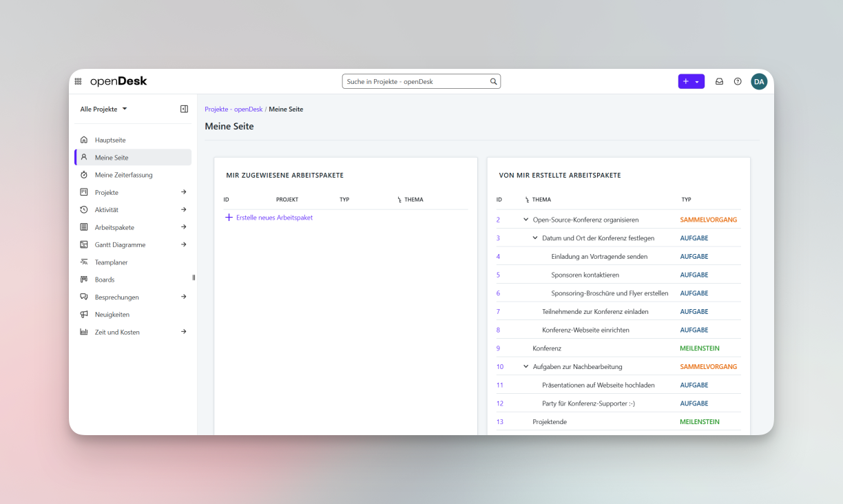Open the Boards section
843x504 pixels.
coord(104,279)
